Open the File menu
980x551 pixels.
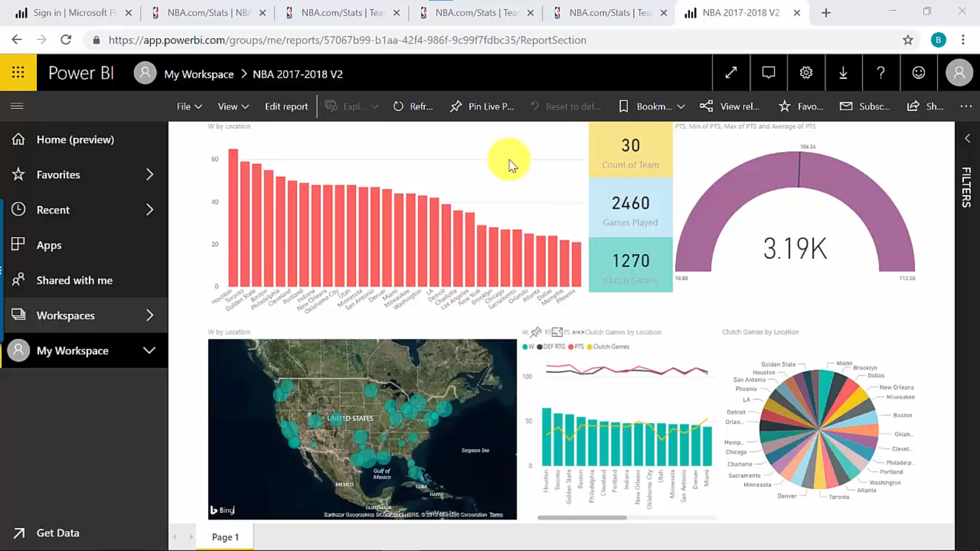click(189, 106)
